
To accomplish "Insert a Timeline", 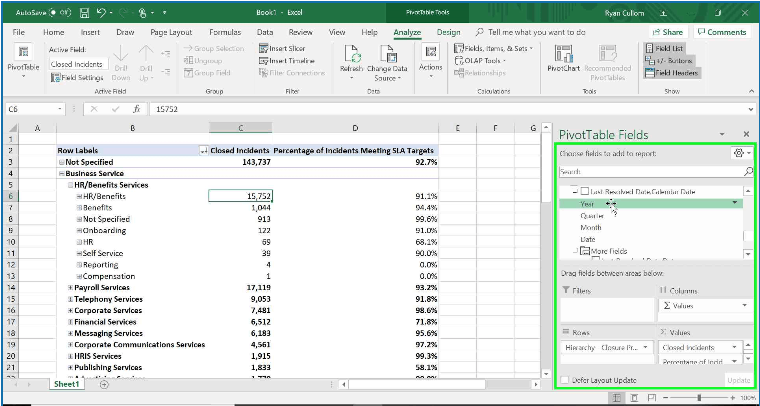I will click(287, 61).
